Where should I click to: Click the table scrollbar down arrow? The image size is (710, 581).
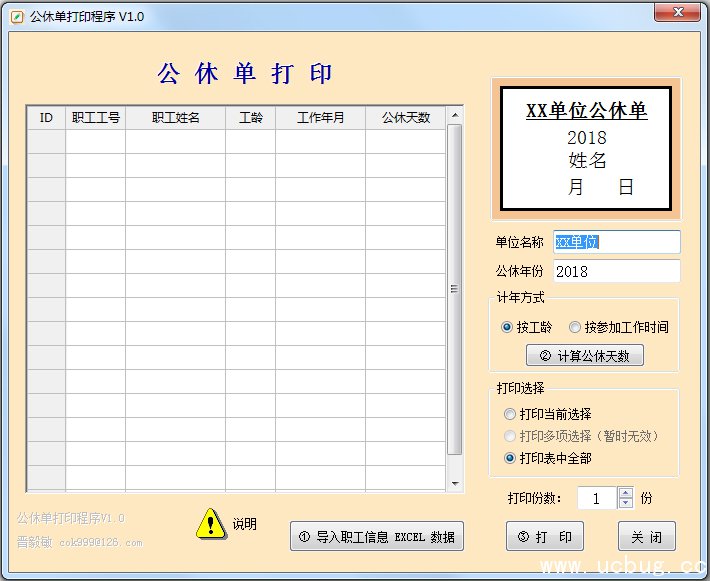455,483
